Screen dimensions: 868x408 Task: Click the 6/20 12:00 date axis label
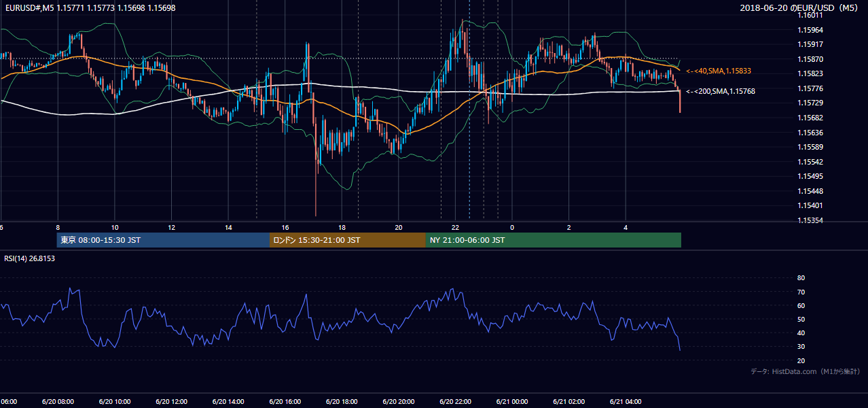171,402
